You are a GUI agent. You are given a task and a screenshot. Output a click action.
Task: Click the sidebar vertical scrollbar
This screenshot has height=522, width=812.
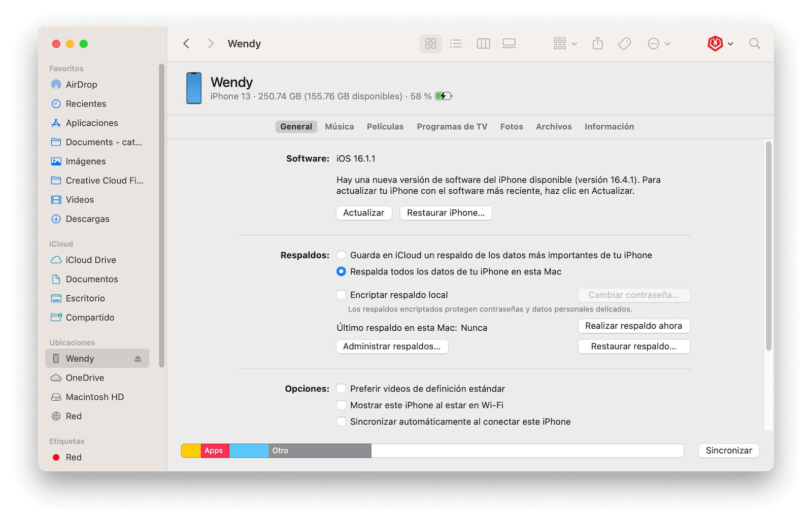[x=161, y=216]
